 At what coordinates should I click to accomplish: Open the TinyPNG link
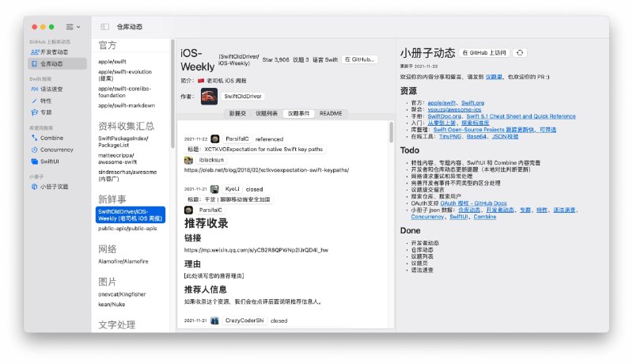pyautogui.click(x=449, y=137)
